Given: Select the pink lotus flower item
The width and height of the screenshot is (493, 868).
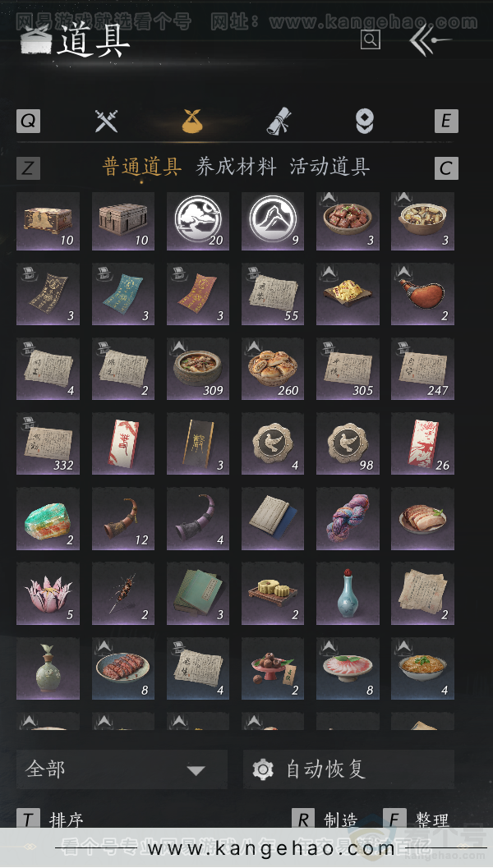Looking at the screenshot, I should 48,594.
